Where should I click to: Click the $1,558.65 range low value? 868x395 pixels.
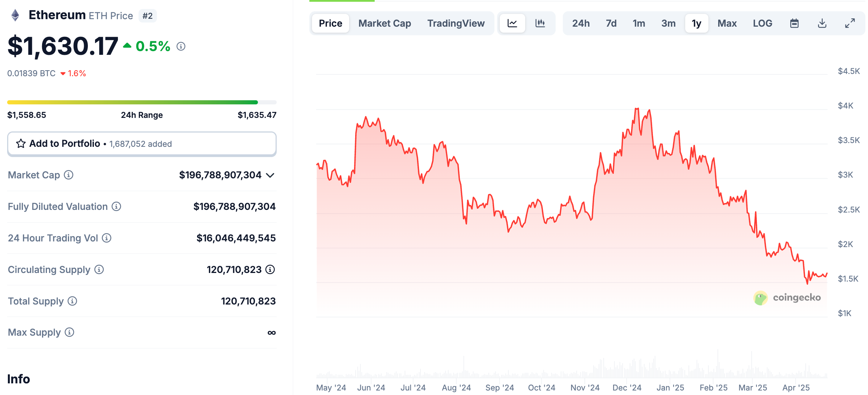(27, 115)
